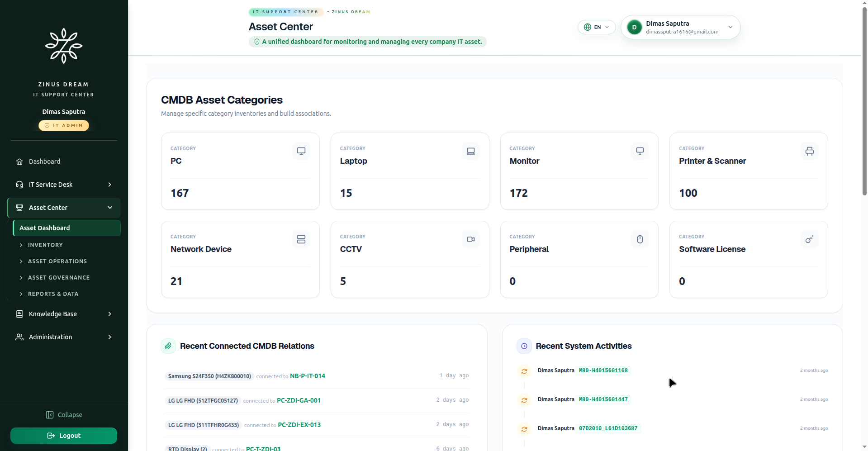Open the PC-ZDI-GA-001 asset link

(299, 400)
